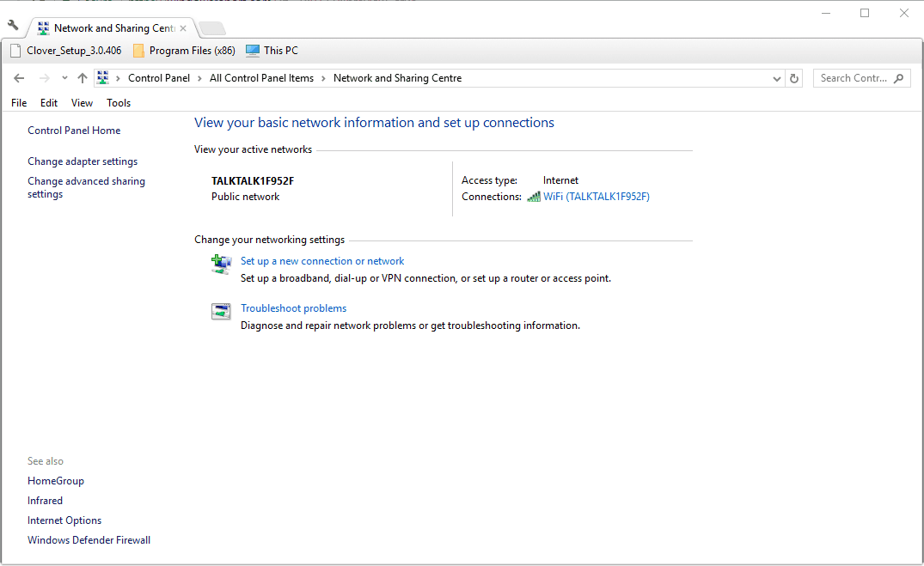Screen dimensions: 924x566
Task: Click the Troubleshoot problems icon
Action: pos(221,311)
